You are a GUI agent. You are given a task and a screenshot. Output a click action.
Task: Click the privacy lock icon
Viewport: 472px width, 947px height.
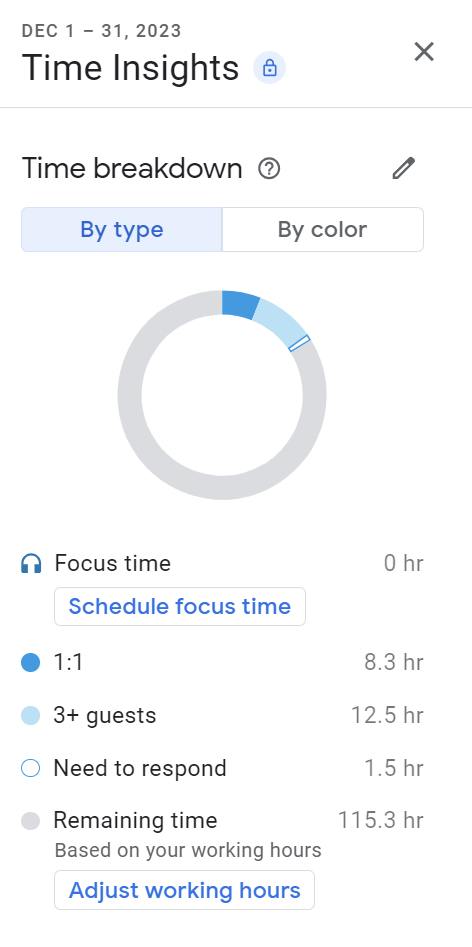click(269, 68)
